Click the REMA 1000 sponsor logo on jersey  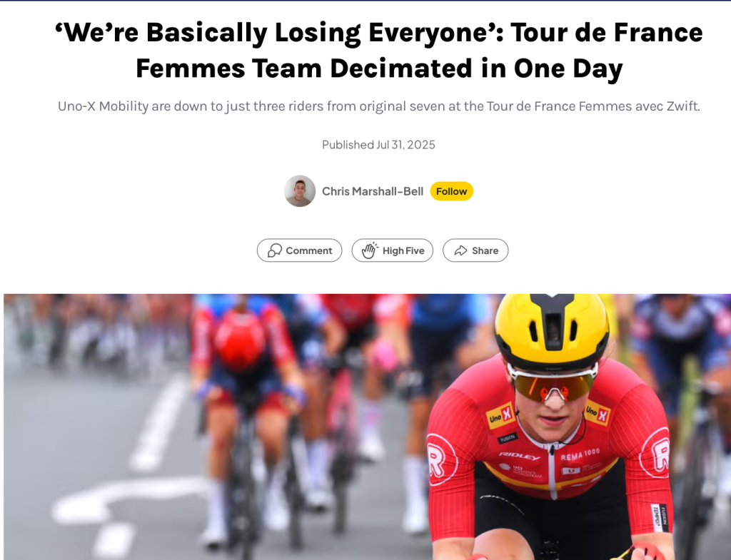point(580,452)
